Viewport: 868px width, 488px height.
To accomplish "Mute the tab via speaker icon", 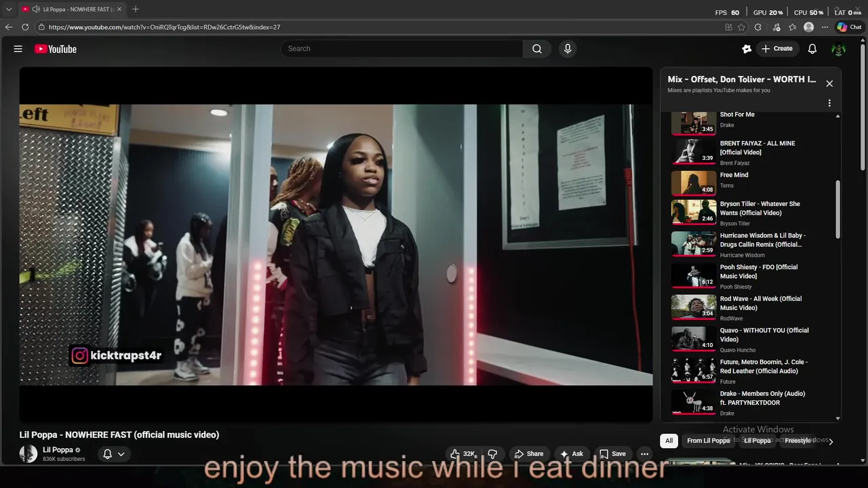I will coord(35,9).
